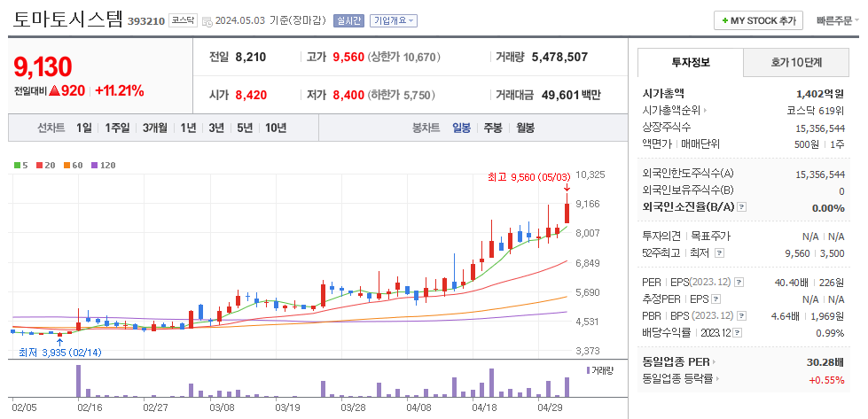868x419 pixels.
Task: Click the 동일업종 PER value 30.28배
Action: pos(825,362)
